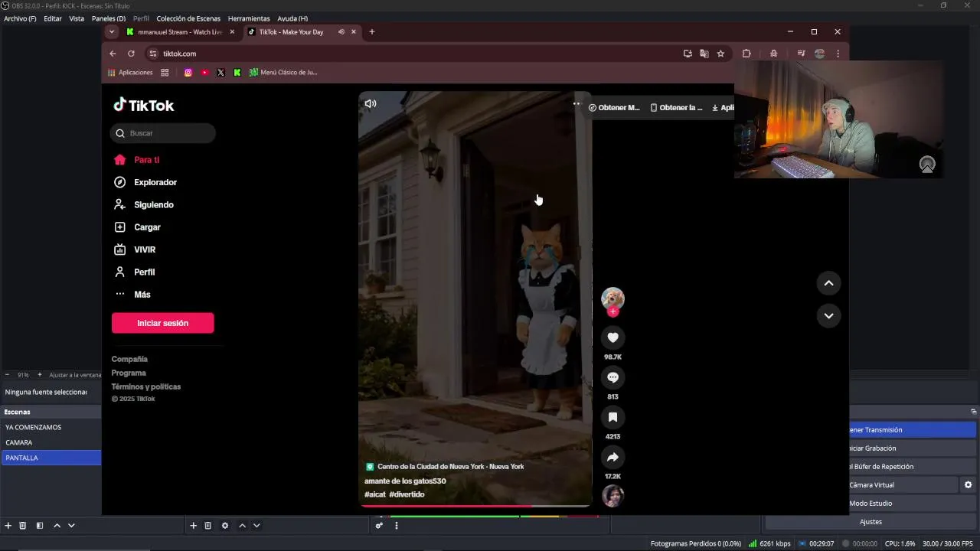Open the Herramientas menu in OBS
Viewport: 980px width, 551px height.
pos(249,18)
